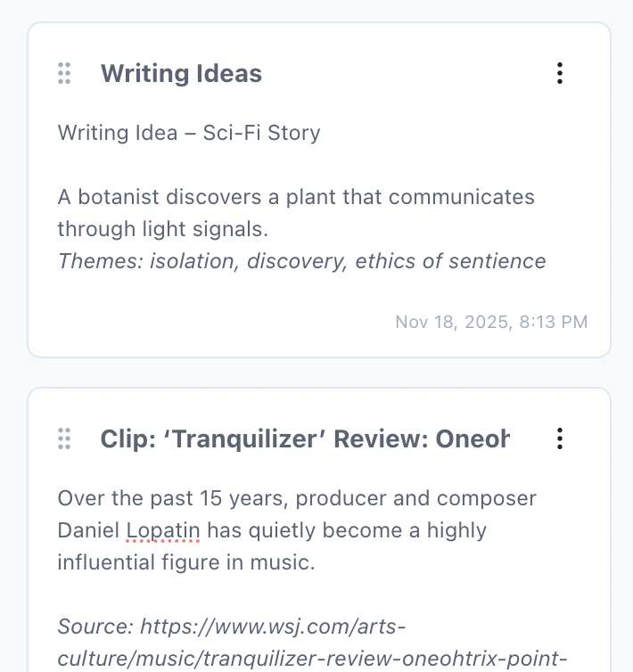Click the "Writing Ideas" note title
Viewport: 633px width, 672px height.
click(181, 73)
